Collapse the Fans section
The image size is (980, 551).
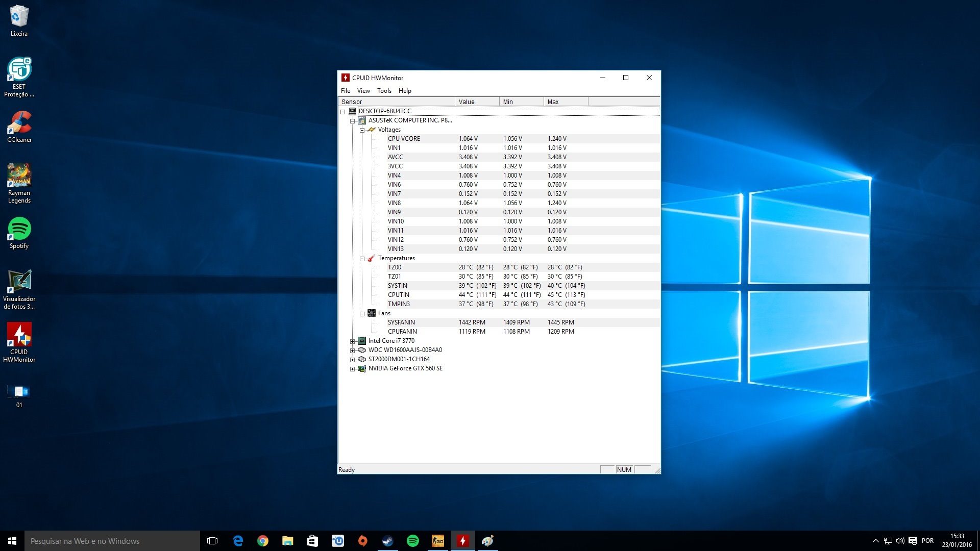[x=362, y=314]
